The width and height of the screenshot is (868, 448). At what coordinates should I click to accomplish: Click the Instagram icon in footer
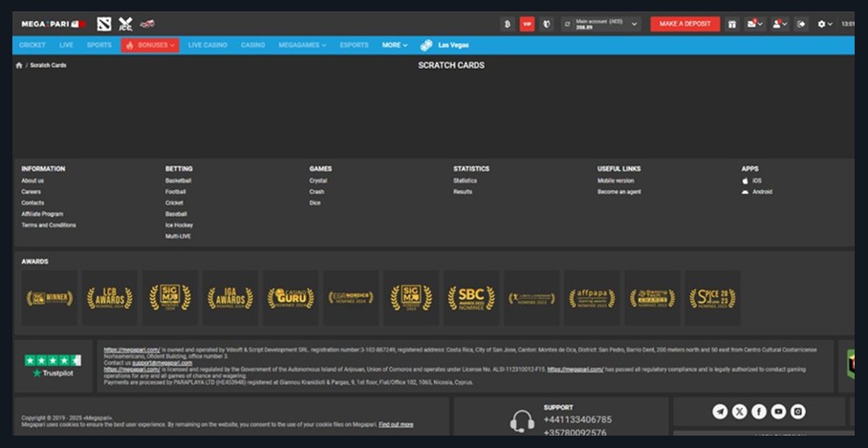tap(798, 412)
